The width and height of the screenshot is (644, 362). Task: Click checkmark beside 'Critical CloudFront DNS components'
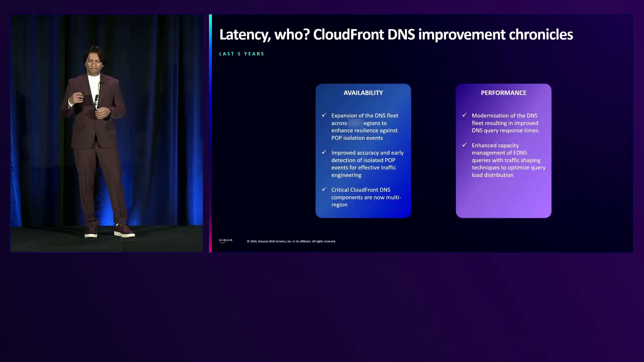[x=324, y=189]
